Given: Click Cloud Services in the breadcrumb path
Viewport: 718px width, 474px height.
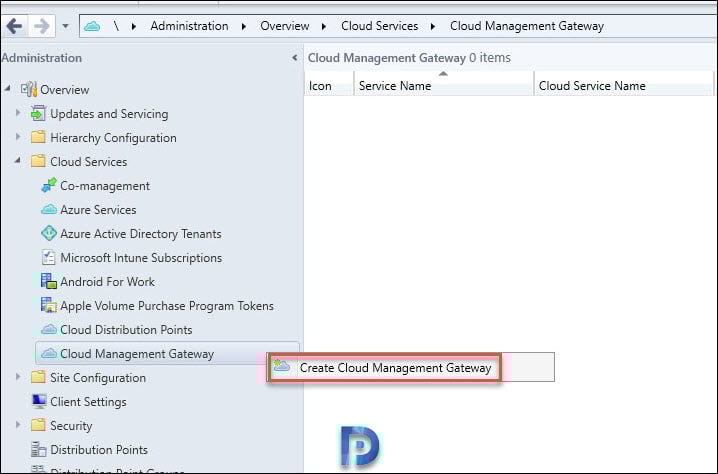Looking at the screenshot, I should pyautogui.click(x=379, y=26).
